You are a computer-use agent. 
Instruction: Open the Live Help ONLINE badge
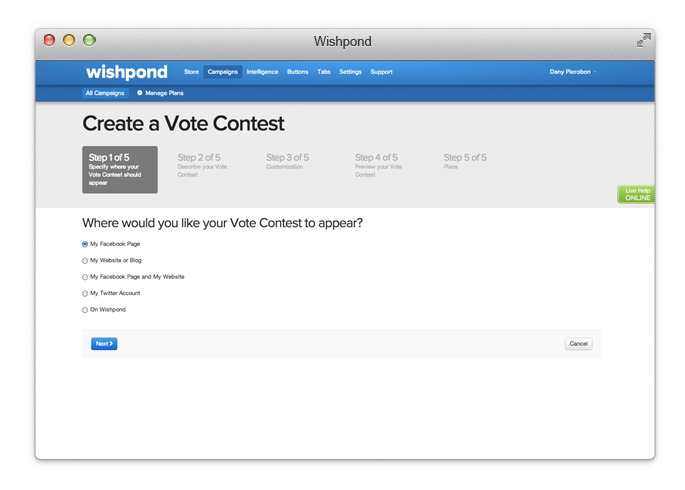click(636, 194)
